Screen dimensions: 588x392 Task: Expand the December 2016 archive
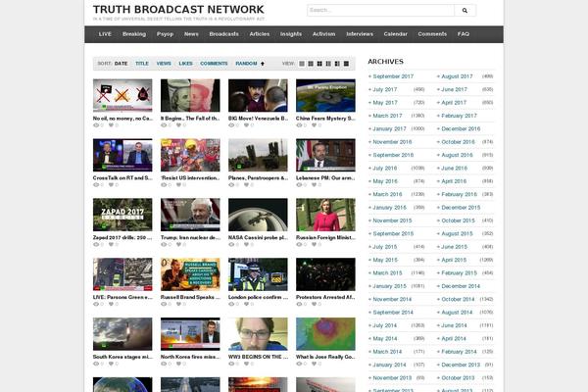coord(461,129)
